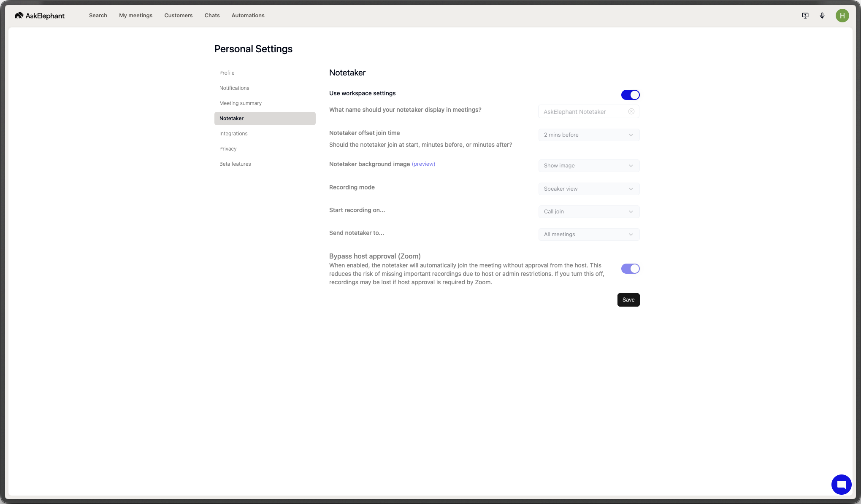861x504 pixels.
Task: Click the notetaker display name input field
Action: coord(589,112)
